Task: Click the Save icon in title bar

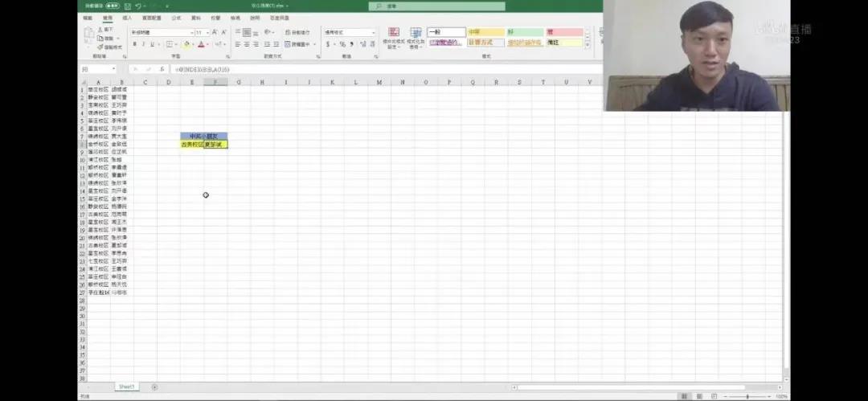Action: click(x=128, y=6)
